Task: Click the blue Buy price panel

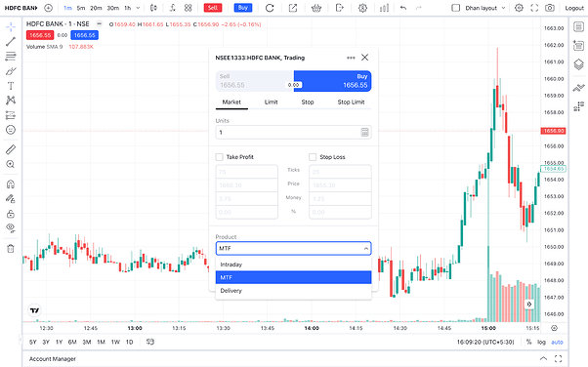Action: click(333, 81)
